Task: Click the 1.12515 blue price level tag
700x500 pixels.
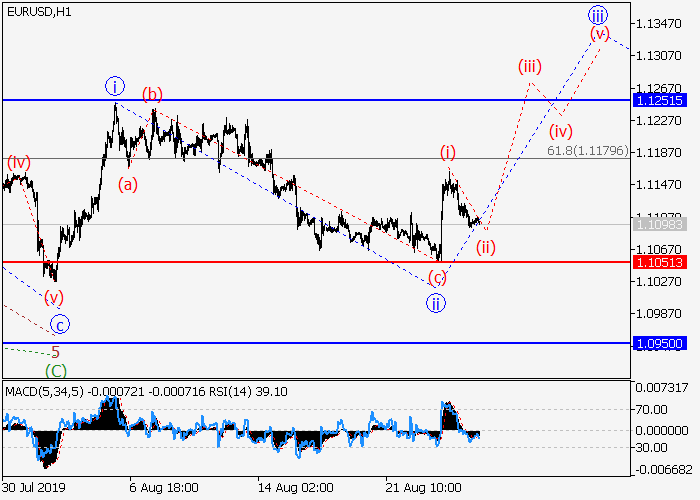Action: 658,101
